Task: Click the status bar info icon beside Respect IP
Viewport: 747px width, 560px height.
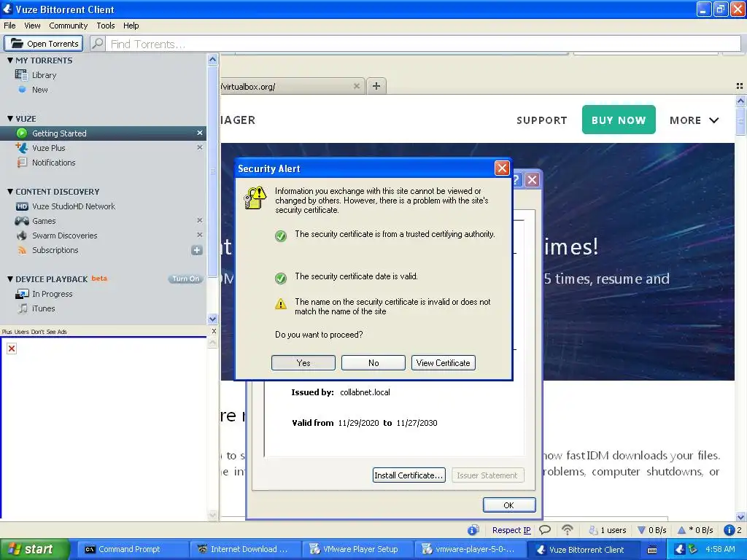Action: coord(473,529)
